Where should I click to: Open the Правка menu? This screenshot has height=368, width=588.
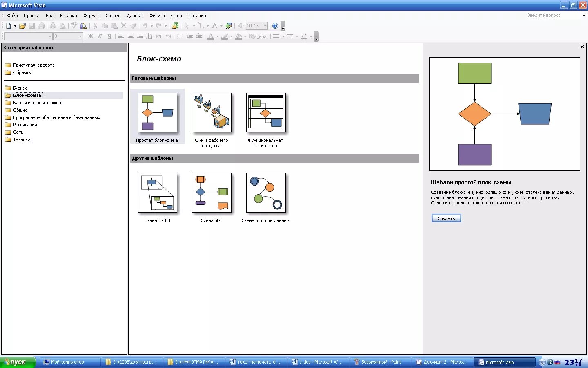pos(31,16)
